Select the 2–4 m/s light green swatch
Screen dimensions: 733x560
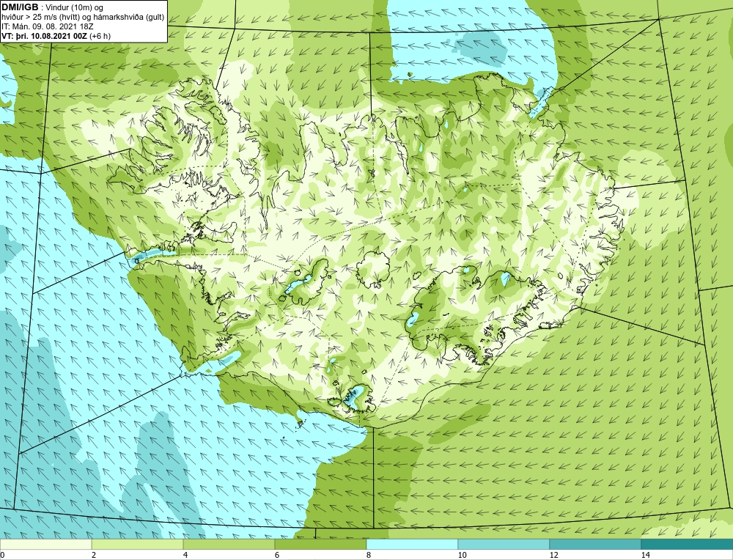tap(138, 544)
